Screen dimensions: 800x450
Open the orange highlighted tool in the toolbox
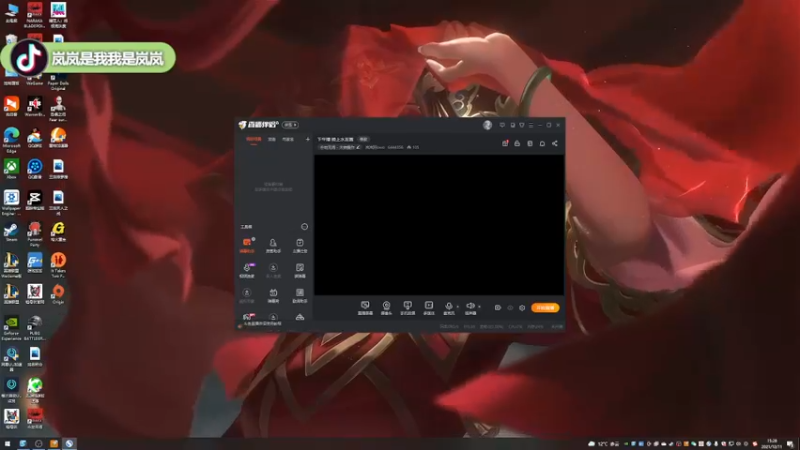pyautogui.click(x=247, y=245)
